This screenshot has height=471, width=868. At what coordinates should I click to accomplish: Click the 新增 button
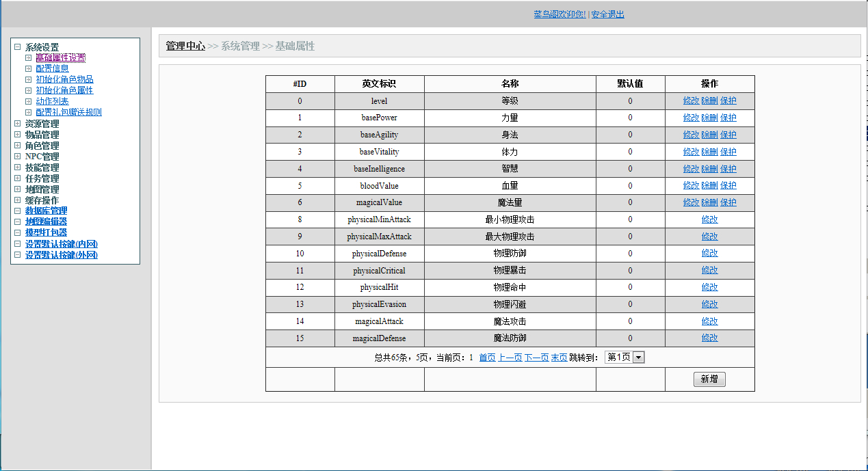tap(709, 379)
